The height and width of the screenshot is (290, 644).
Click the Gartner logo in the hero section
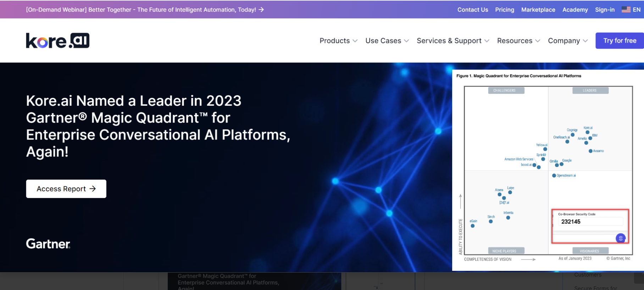tap(48, 244)
